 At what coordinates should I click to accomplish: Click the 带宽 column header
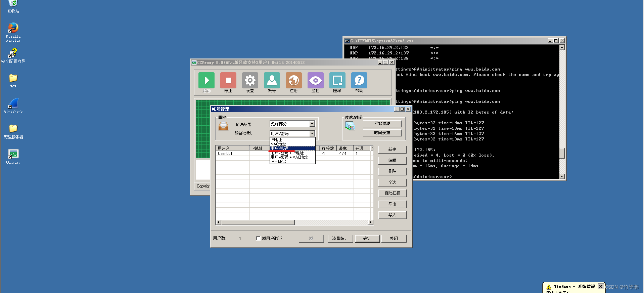tap(345, 148)
